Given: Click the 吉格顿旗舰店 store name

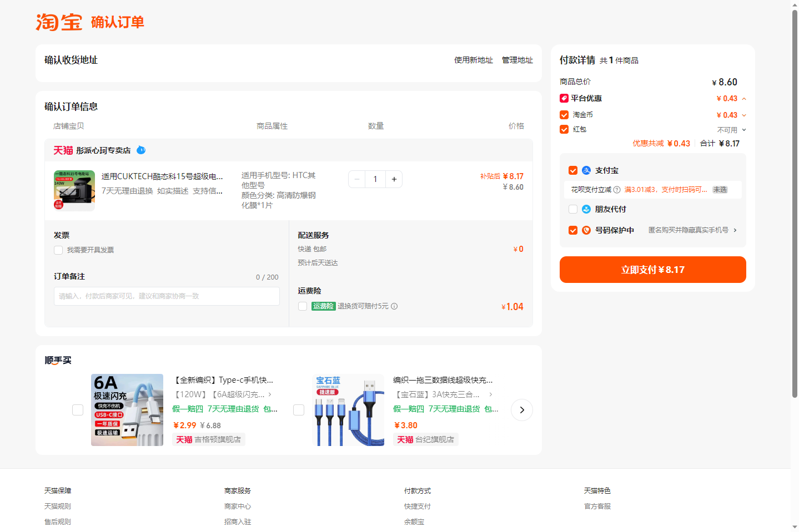Looking at the screenshot, I should [x=218, y=439].
